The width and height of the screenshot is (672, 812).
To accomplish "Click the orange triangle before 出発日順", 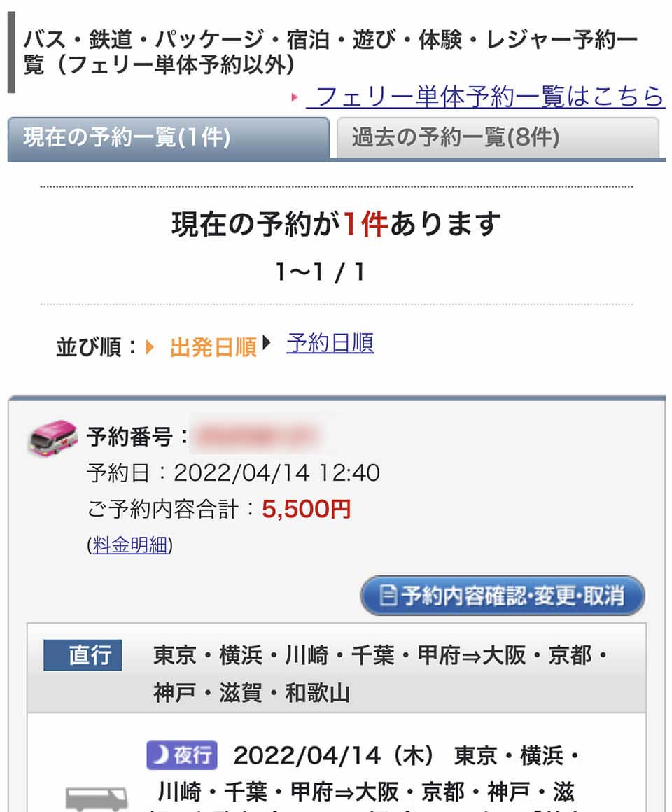I will [x=150, y=347].
